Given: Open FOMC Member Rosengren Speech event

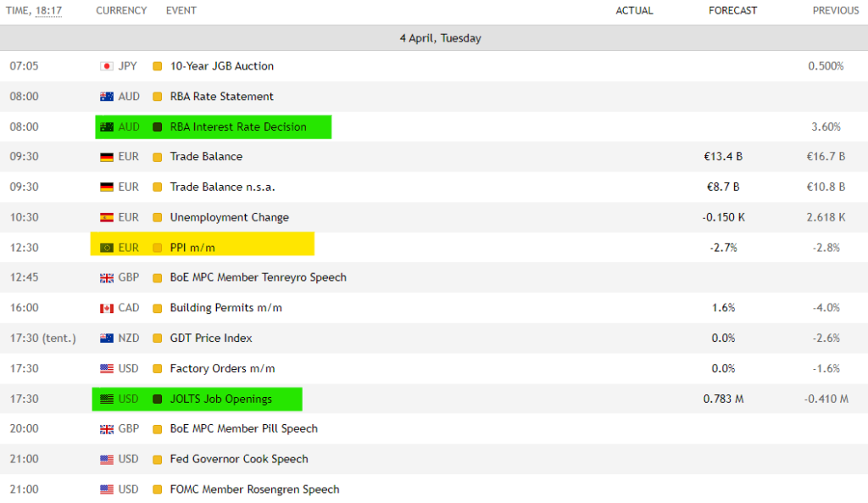Looking at the screenshot, I should pyautogui.click(x=254, y=489).
